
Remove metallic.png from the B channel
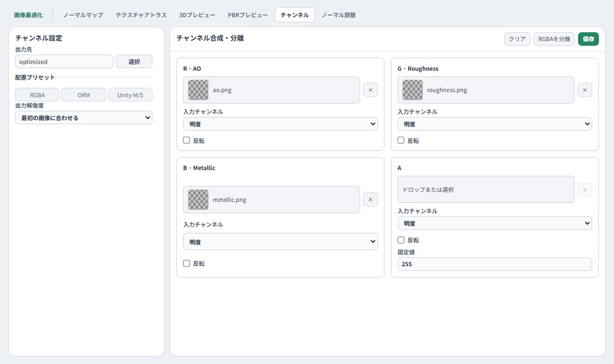[x=370, y=200]
